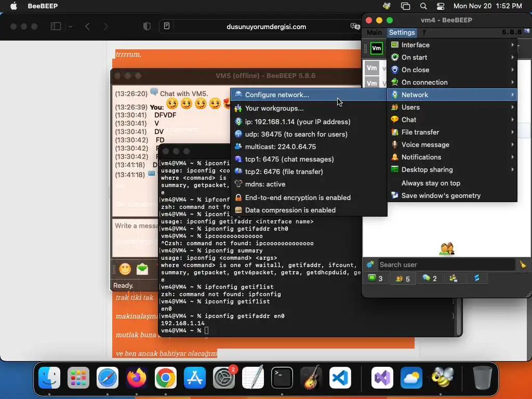Close the Settings menu tab

[x=402, y=33]
